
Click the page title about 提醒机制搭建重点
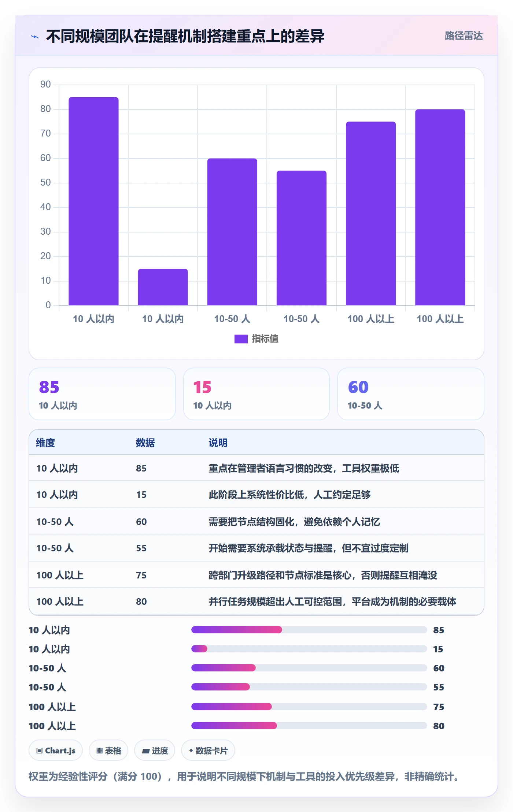(185, 36)
